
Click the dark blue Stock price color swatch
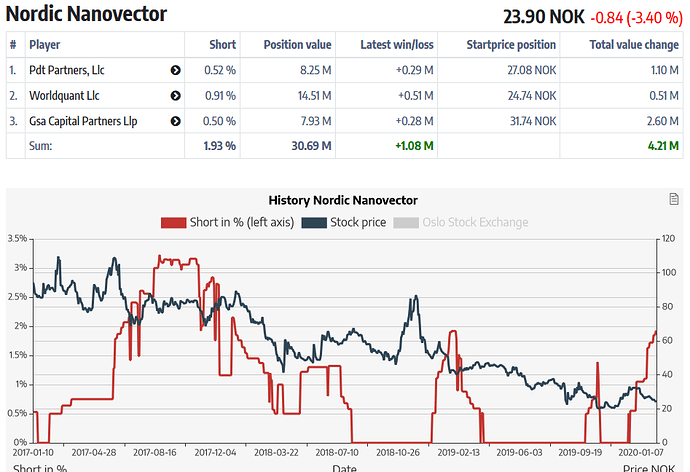coord(314,223)
